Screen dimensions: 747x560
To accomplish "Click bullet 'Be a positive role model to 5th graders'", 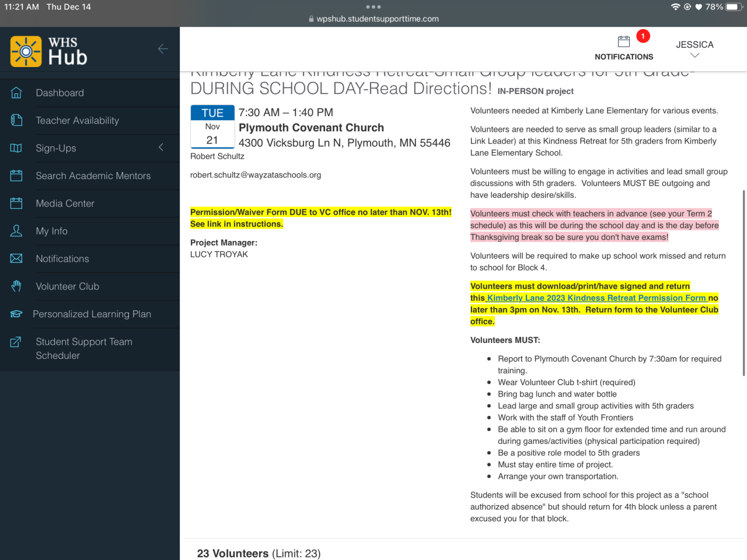I will pyautogui.click(x=569, y=453).
